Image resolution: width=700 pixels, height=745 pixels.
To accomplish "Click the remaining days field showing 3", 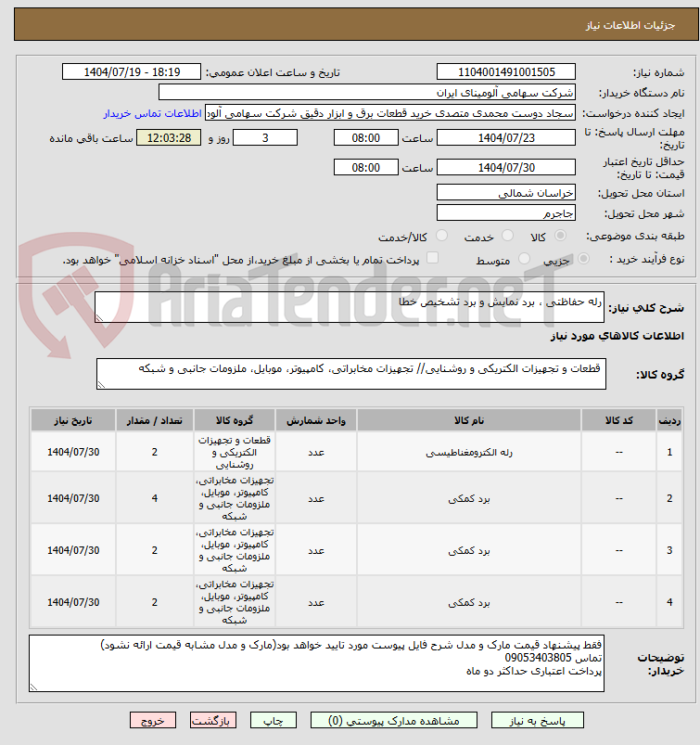I will [265, 138].
